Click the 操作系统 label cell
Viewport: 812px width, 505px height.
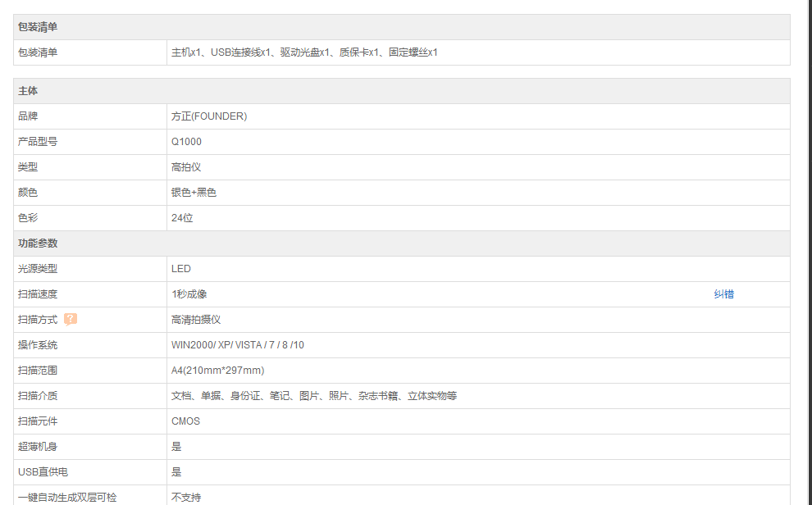click(90, 344)
